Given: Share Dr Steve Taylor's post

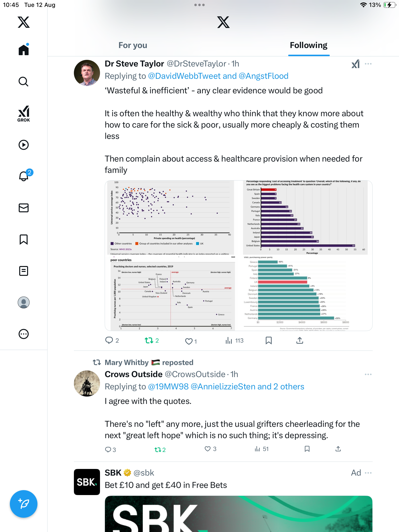Looking at the screenshot, I should [299, 341].
